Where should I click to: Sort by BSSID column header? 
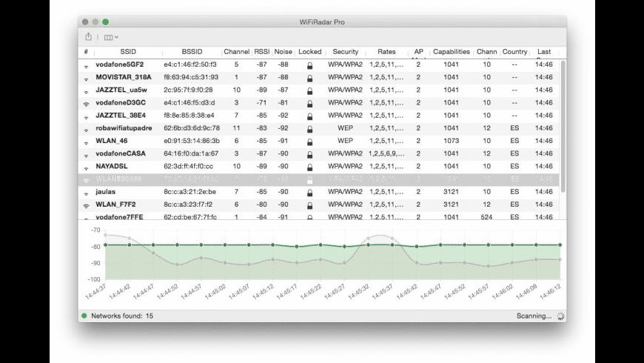click(192, 52)
